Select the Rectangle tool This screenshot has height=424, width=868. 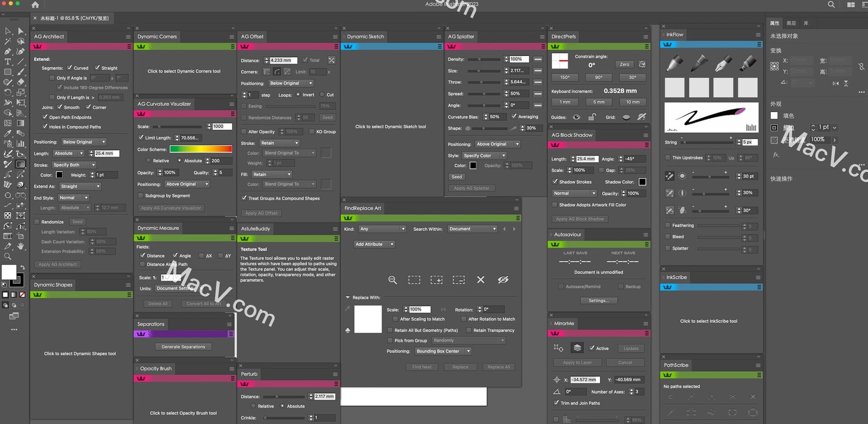tap(8, 72)
